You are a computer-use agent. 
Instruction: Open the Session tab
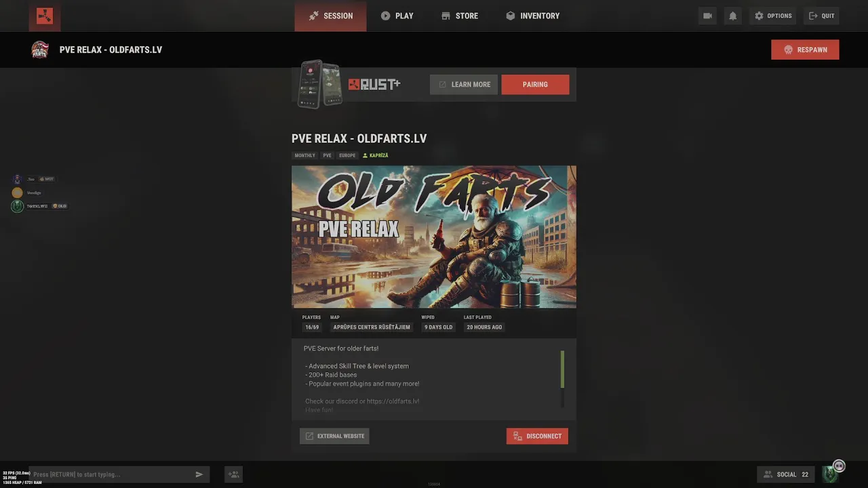pos(330,16)
